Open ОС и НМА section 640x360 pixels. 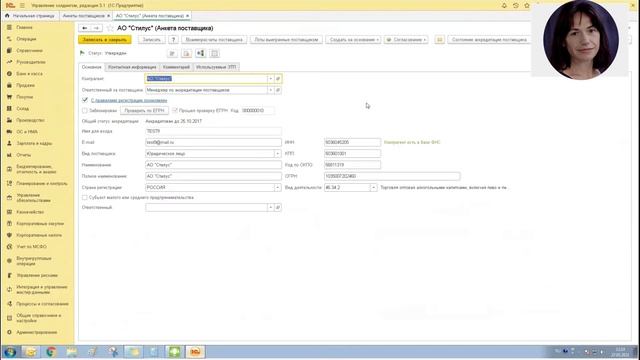pyautogui.click(x=27, y=132)
